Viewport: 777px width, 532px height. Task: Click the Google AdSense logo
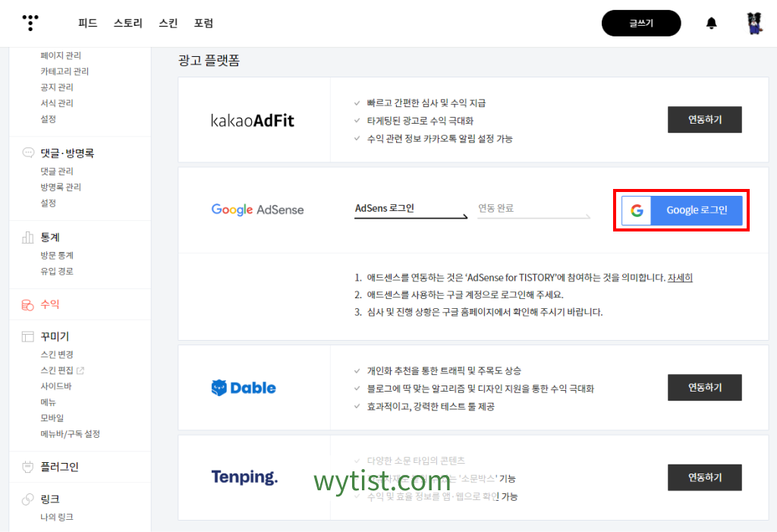coord(257,209)
